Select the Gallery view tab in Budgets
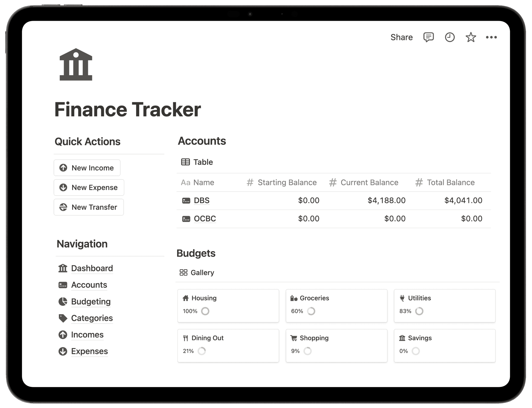The height and width of the screenshot is (408, 532). [x=197, y=273]
